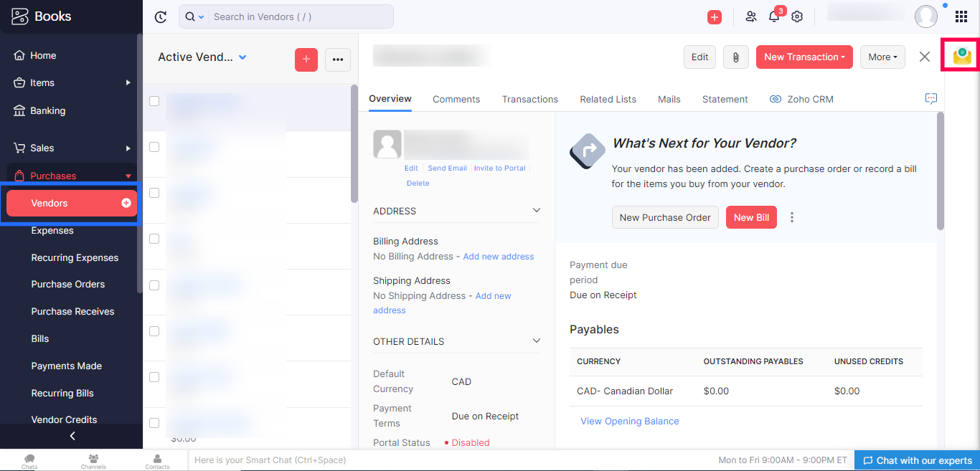Click Invite to Portal link
The width and height of the screenshot is (980, 471).
tap(500, 168)
